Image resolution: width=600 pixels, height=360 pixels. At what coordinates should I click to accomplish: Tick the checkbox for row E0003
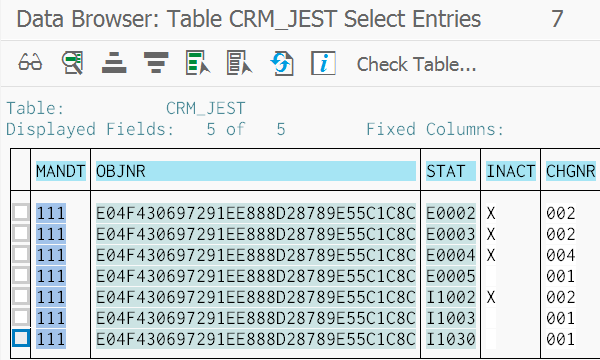point(21,233)
